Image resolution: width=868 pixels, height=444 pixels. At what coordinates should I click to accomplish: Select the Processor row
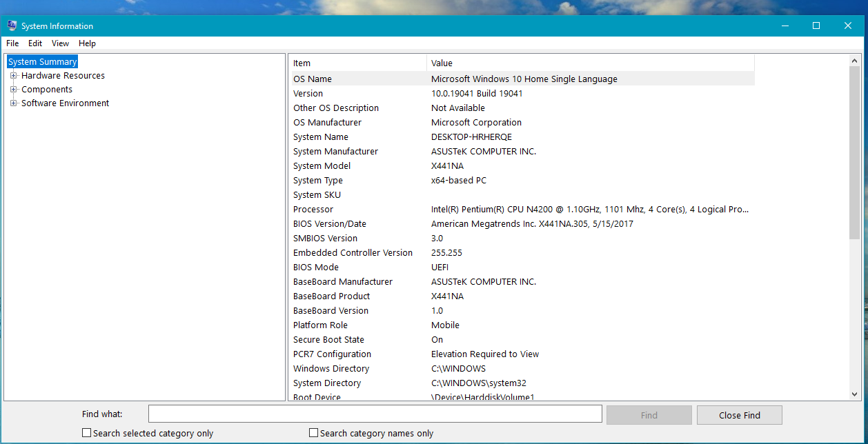tap(522, 209)
